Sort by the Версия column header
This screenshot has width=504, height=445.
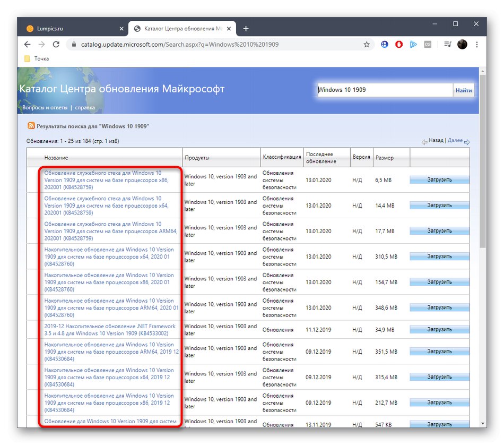point(361,157)
